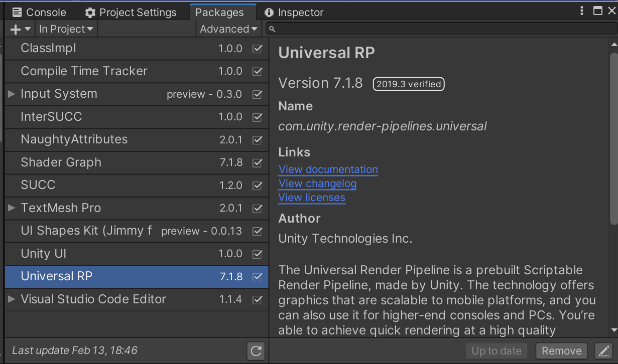
Task: Toggle the checkbox next to Shader Graph
Action: coord(257,163)
